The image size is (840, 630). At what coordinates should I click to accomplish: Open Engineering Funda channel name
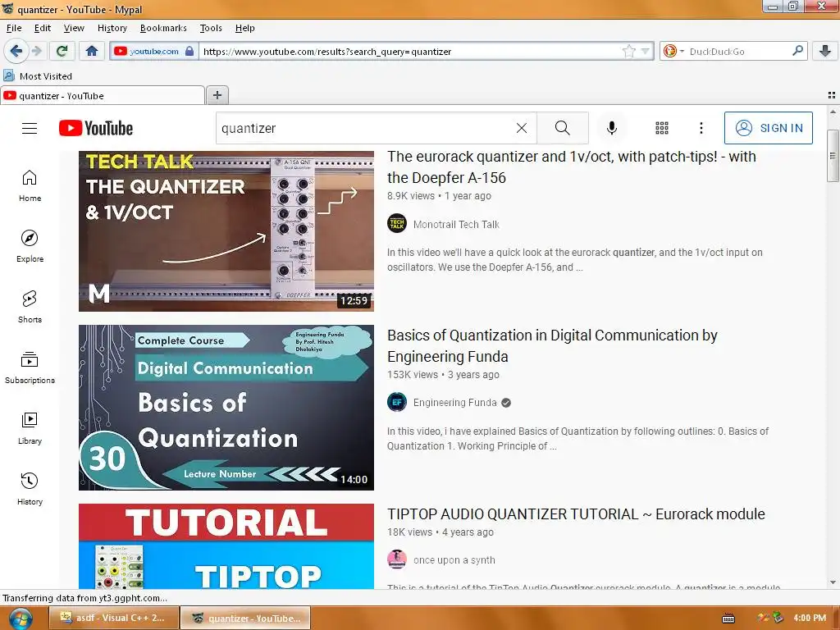pyautogui.click(x=454, y=402)
